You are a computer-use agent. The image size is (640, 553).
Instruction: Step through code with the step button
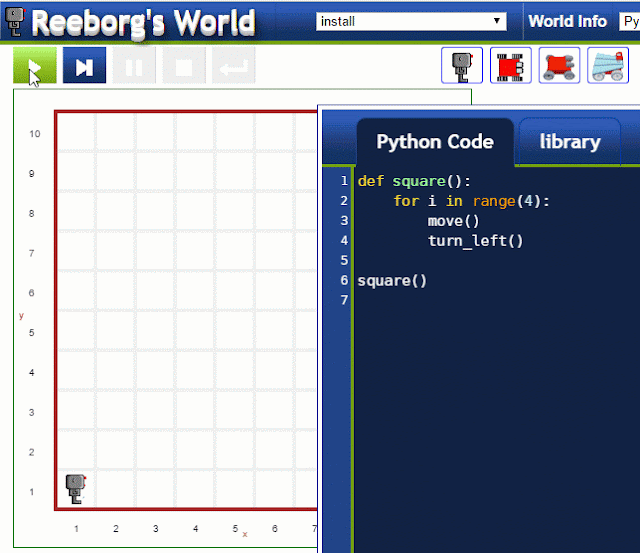[84, 65]
